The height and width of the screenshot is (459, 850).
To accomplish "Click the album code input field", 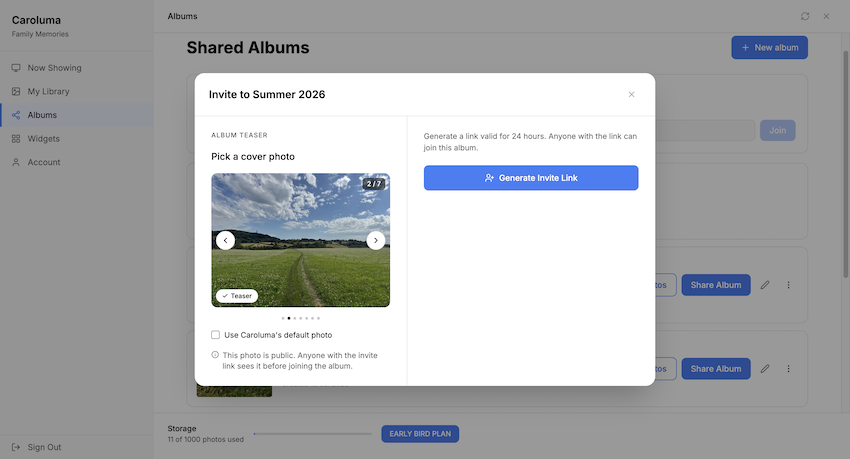I will click(x=705, y=131).
